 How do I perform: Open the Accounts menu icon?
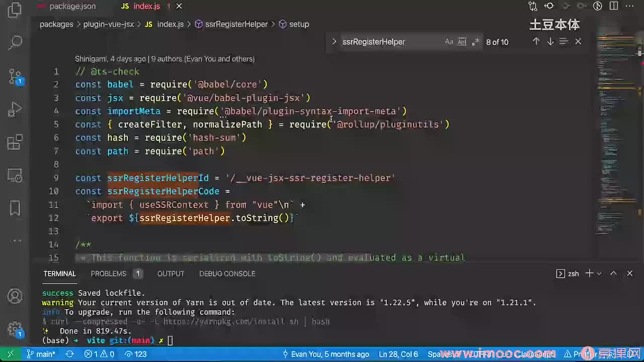point(15,296)
